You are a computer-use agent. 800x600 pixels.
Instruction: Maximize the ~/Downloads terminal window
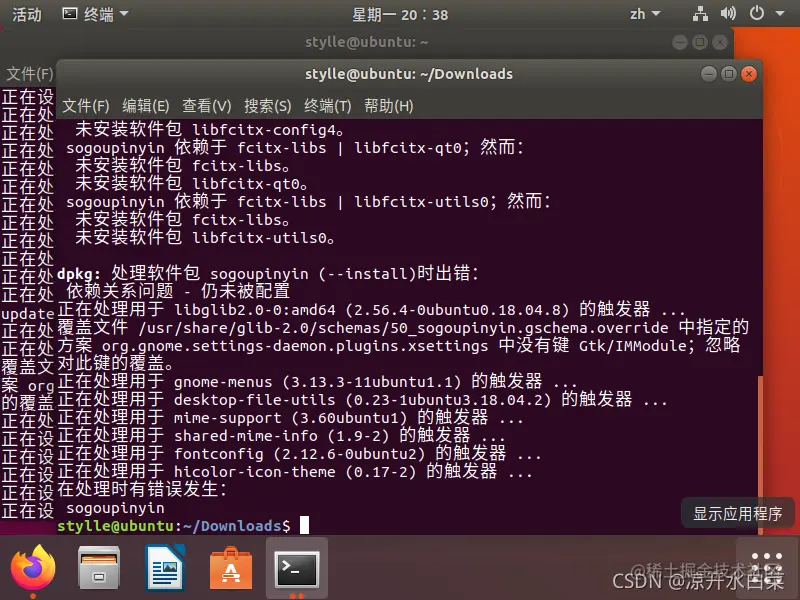[x=729, y=74]
